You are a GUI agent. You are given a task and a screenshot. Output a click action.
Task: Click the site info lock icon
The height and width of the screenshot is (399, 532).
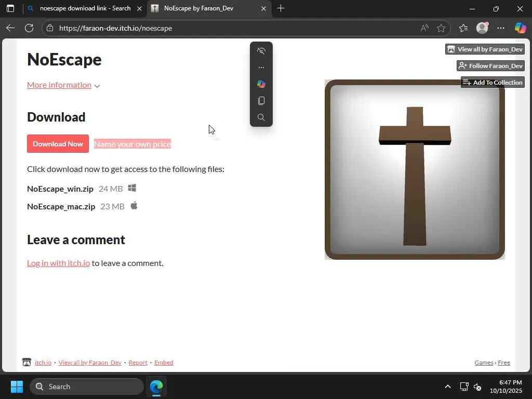point(50,28)
